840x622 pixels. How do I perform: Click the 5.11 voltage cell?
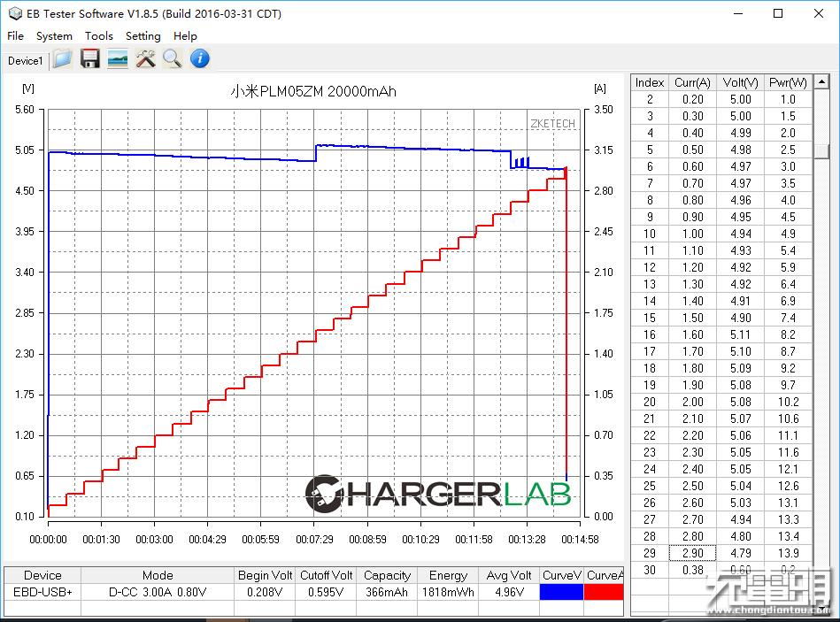740,334
